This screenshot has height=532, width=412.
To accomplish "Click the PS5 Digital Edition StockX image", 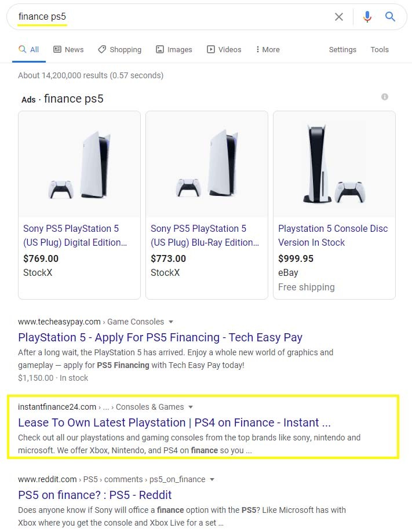I will [79, 164].
